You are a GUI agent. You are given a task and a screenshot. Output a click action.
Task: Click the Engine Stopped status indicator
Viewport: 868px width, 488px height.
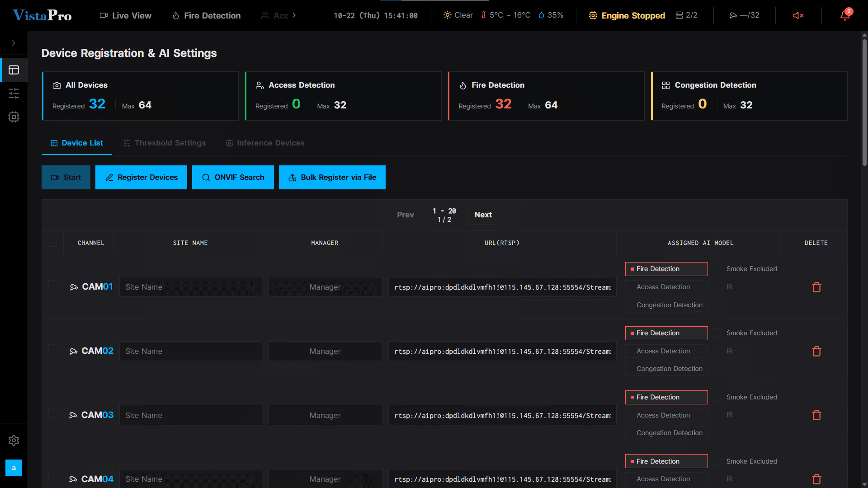click(627, 15)
